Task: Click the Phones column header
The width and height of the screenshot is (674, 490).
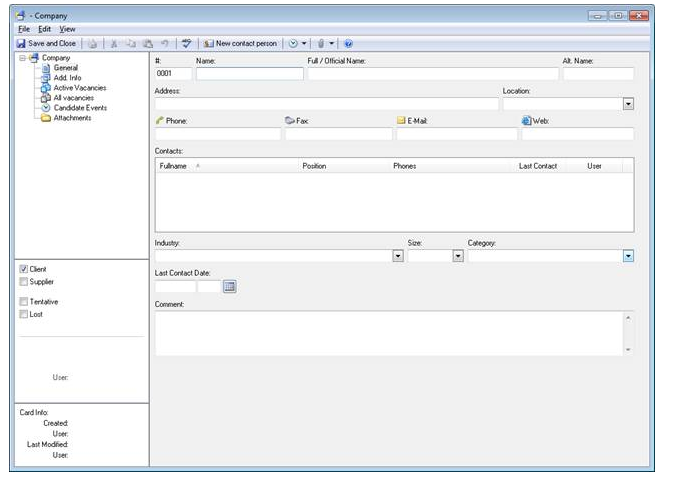Action: tap(452, 166)
